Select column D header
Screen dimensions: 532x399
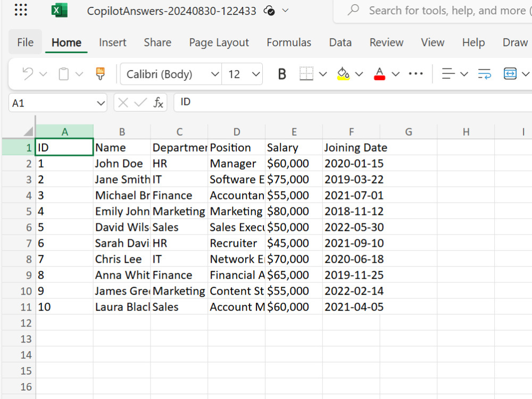(x=237, y=131)
